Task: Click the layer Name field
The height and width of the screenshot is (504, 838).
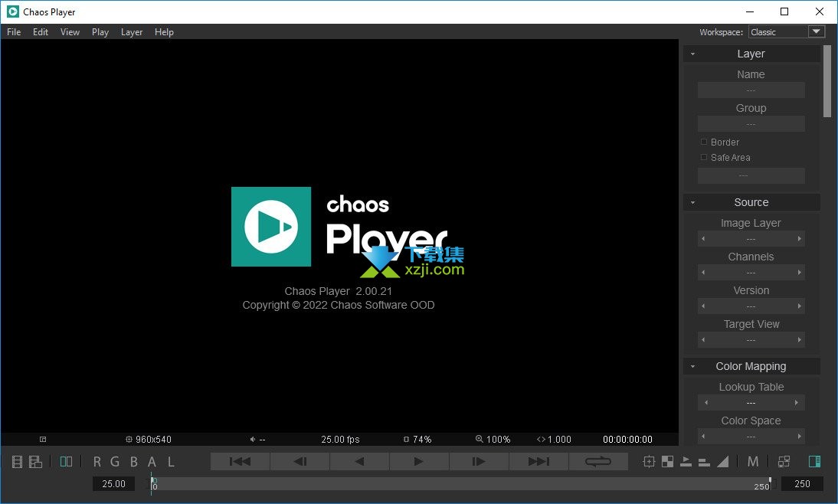Action: coord(751,90)
